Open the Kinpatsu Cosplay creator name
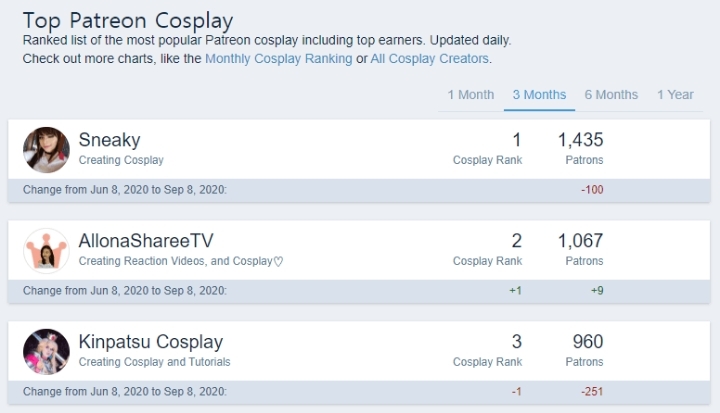The height and width of the screenshot is (413, 720). click(151, 342)
